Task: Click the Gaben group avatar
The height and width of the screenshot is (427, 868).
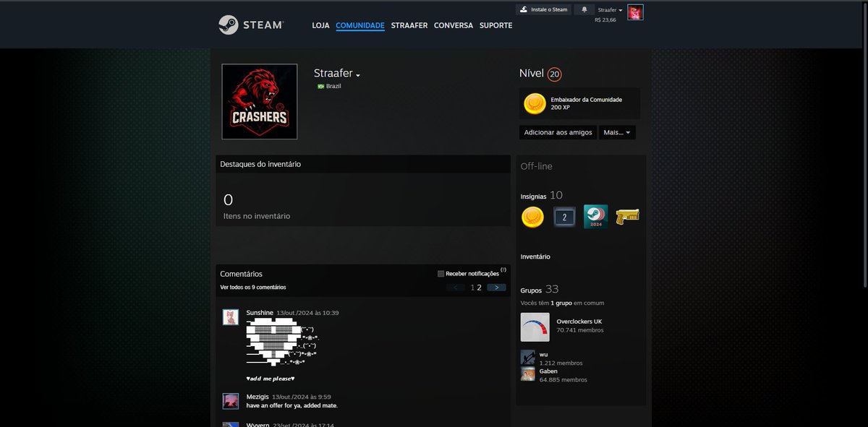Action: [528, 374]
